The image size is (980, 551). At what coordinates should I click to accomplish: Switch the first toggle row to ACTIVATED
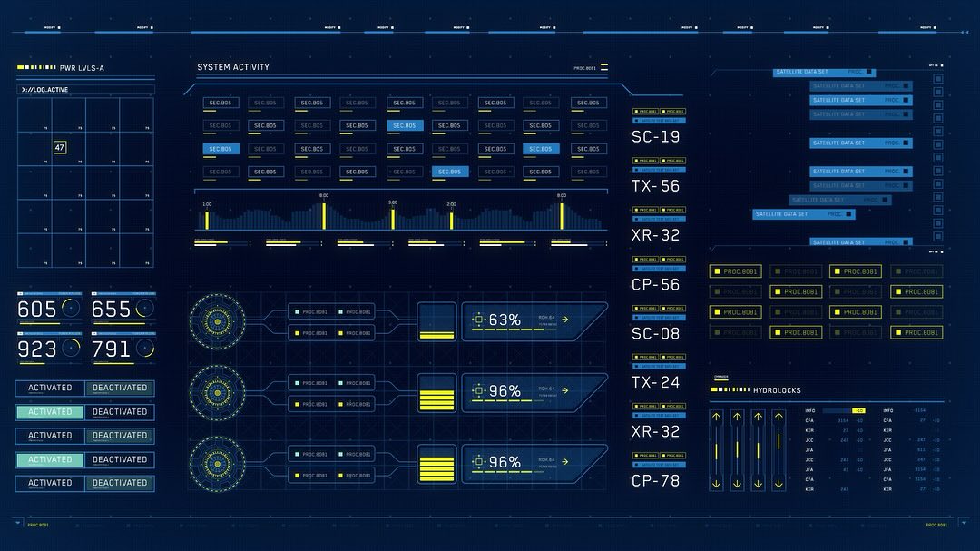click(x=50, y=389)
